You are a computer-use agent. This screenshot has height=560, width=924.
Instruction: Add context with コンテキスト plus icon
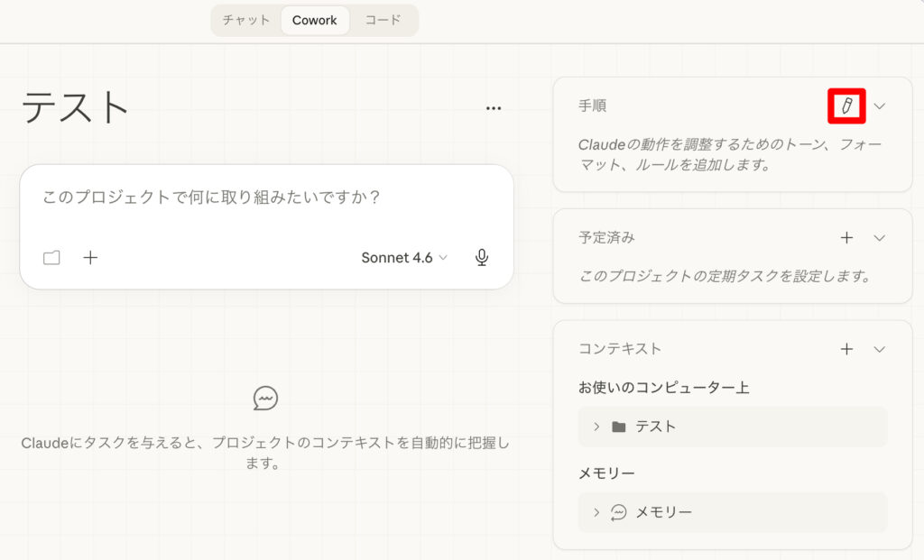(846, 349)
